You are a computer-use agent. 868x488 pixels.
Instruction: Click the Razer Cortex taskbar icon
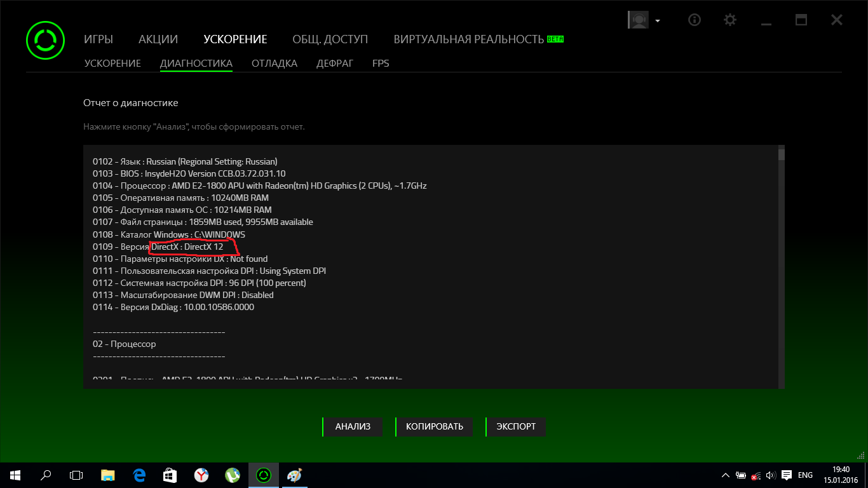point(264,475)
